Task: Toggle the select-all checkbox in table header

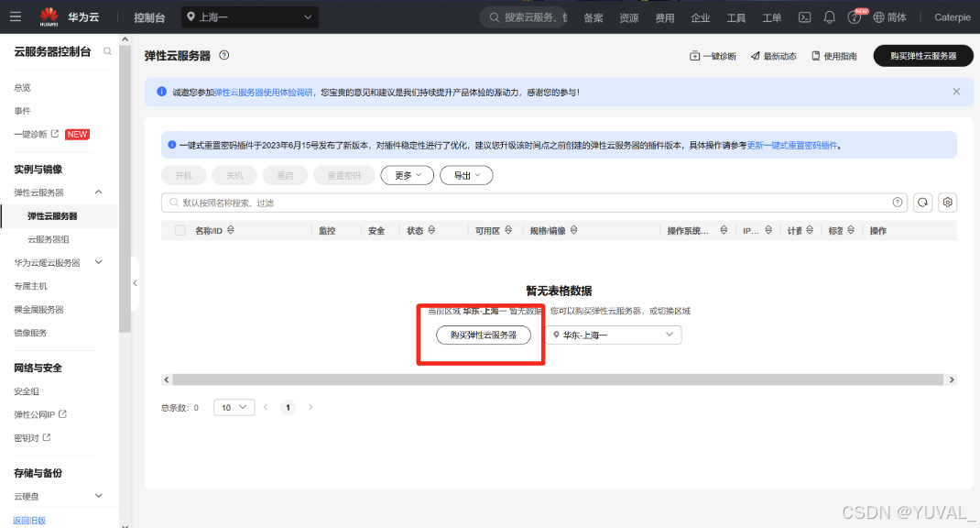Action: 180,230
